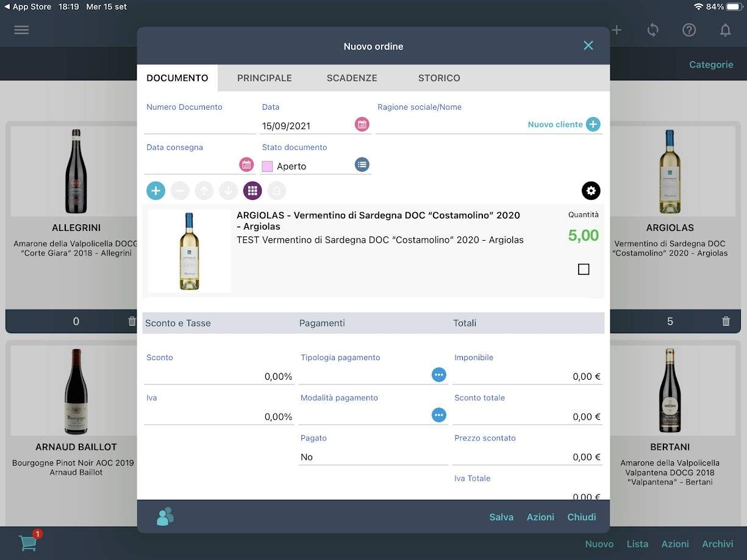Tick the checkbox under Quantità
Viewport: 747px width, 560px height.
click(x=584, y=269)
